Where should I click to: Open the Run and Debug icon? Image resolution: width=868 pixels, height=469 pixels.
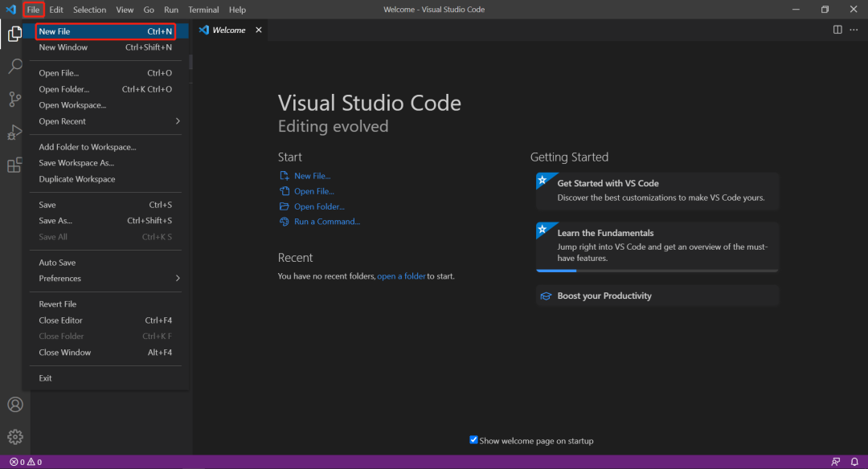pos(14,133)
